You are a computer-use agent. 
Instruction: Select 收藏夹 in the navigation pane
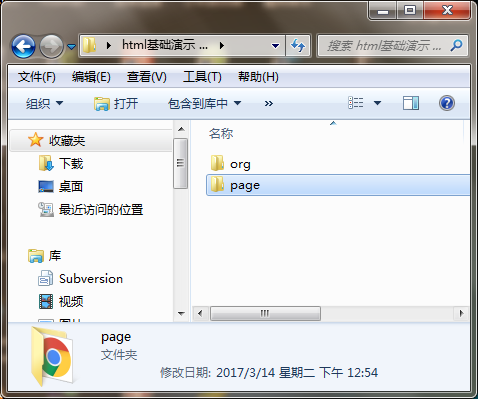pyautogui.click(x=91, y=141)
